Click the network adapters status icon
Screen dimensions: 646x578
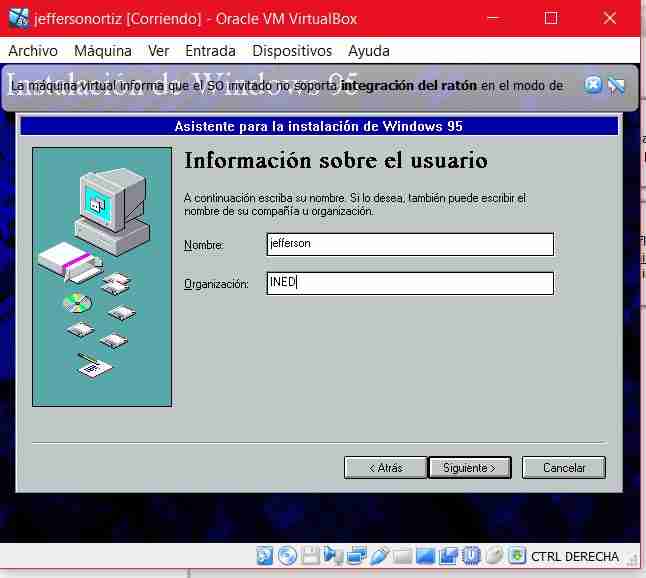(356, 556)
